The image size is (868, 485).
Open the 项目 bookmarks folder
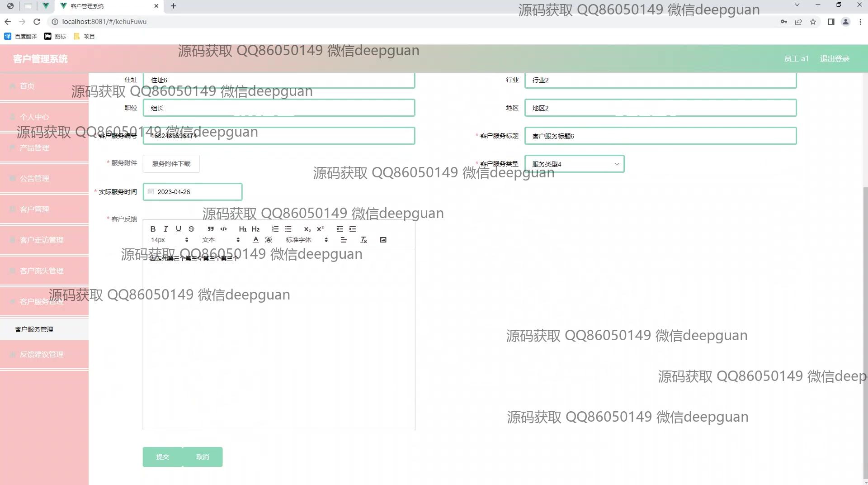[85, 36]
